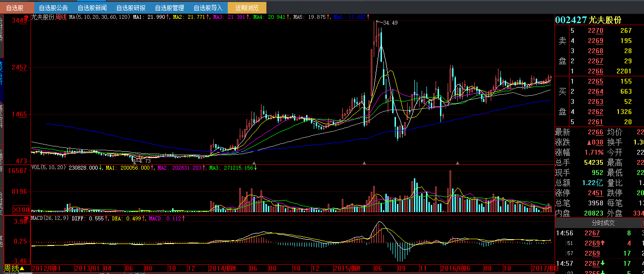This screenshot has width=644, height=274.
Task: Click the red marker beside 3443
Action: pos(26,18)
